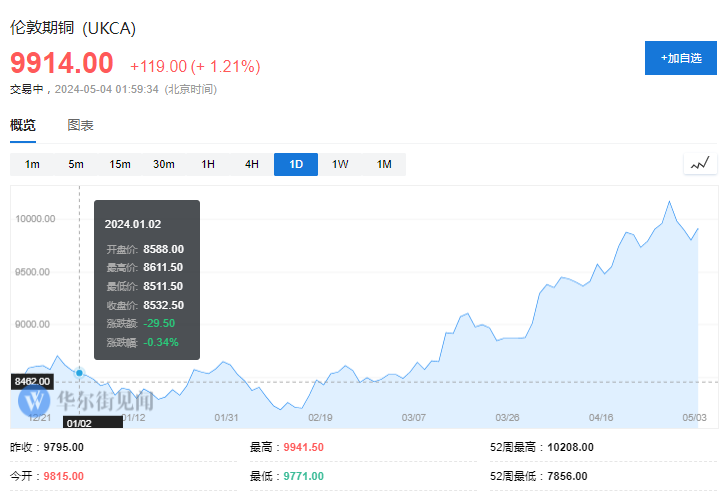Image resolution: width=725 pixels, height=495 pixels.
Task: Open the 图表 chart tab
Action: pyautogui.click(x=81, y=125)
